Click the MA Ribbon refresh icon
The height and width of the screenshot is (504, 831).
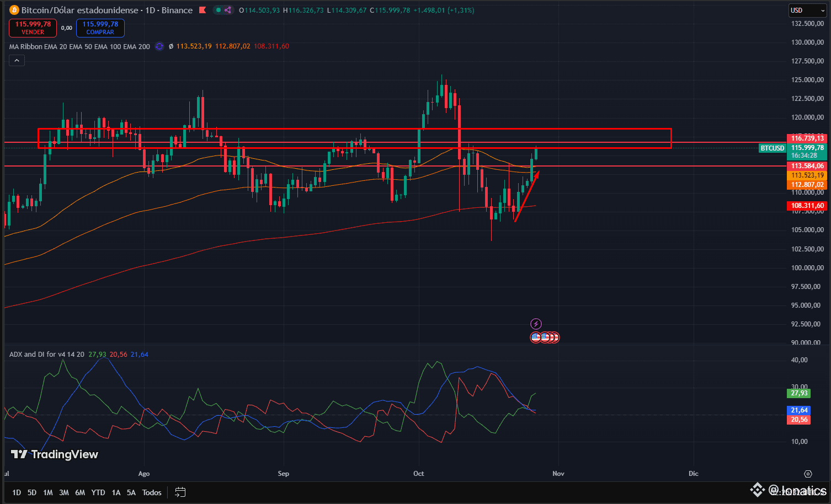coord(159,46)
